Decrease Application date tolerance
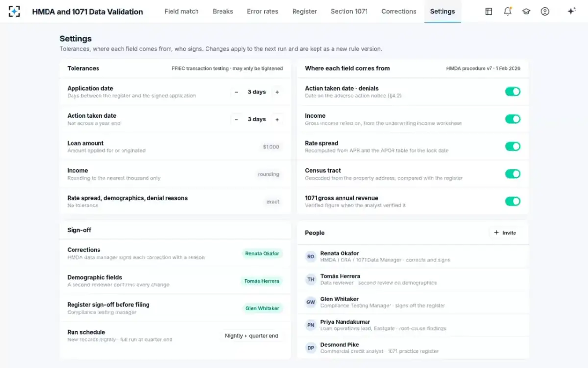The image size is (588, 368). [x=236, y=92]
